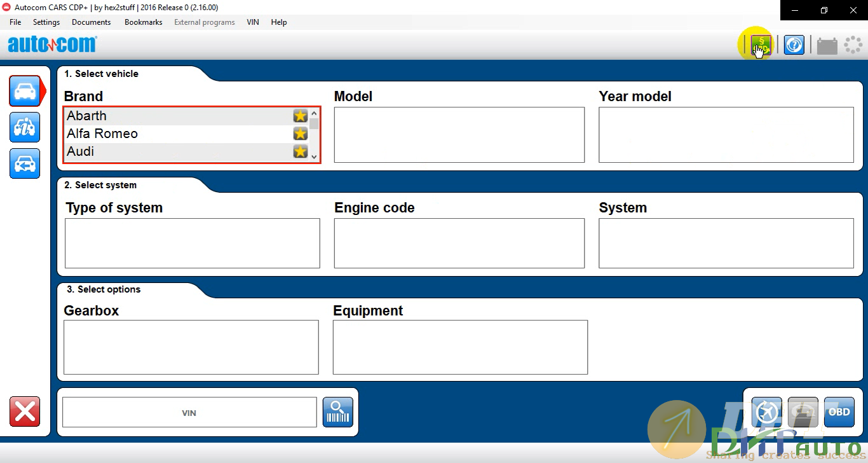Click the empty Type of system list box
The height and width of the screenshot is (463, 868).
(193, 244)
